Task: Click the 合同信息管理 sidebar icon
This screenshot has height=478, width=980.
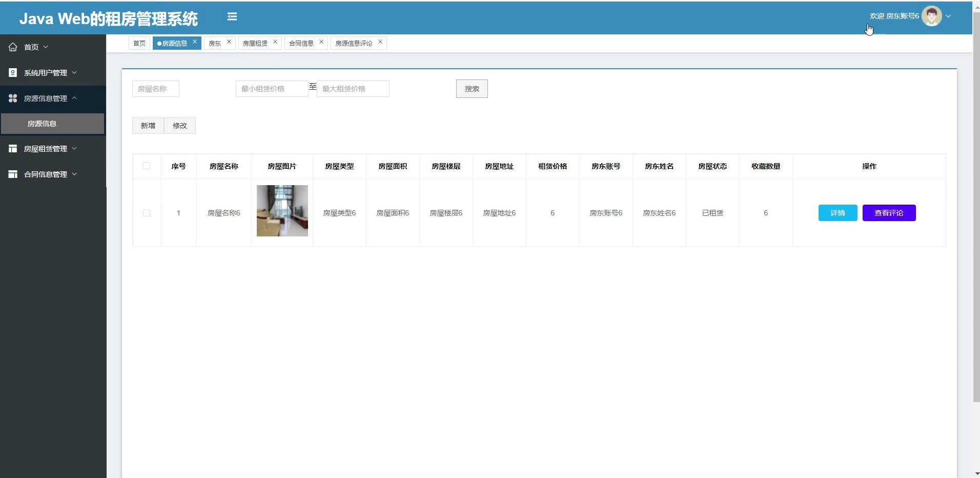Action: click(x=13, y=174)
